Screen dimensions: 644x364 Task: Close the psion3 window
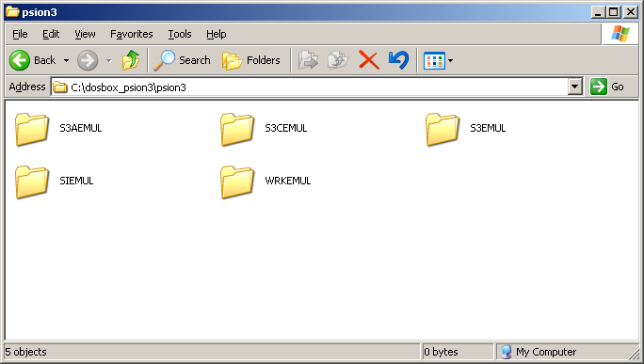coord(631,12)
